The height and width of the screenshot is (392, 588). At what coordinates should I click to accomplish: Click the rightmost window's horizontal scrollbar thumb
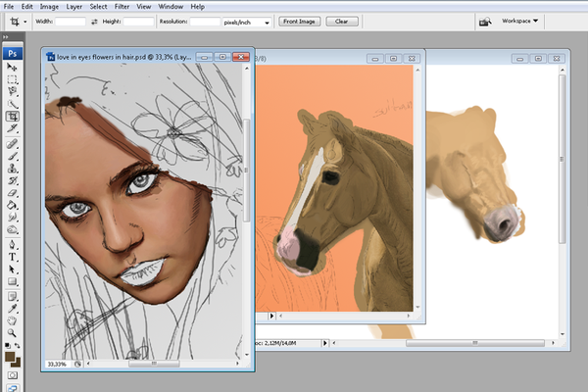click(x=475, y=343)
